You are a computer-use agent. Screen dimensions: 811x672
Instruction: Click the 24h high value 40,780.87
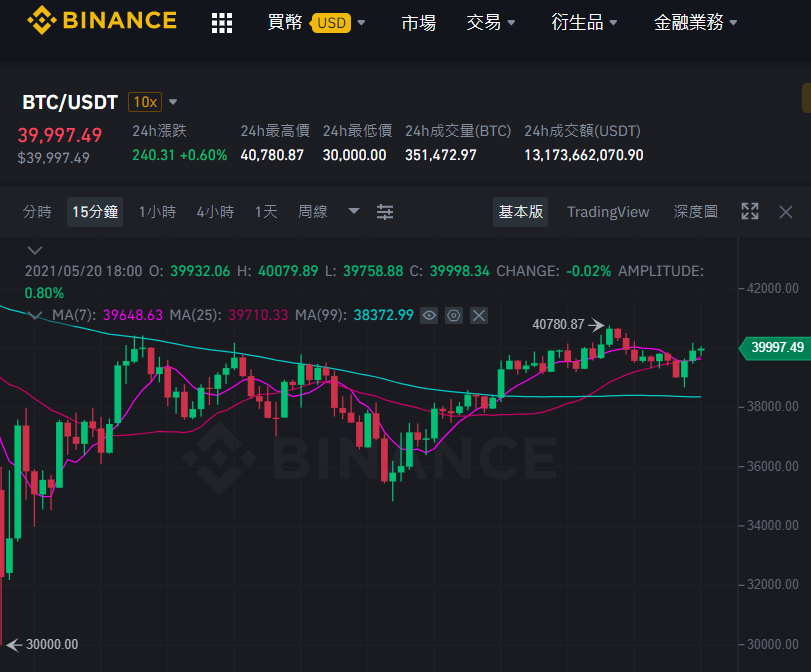point(272,155)
